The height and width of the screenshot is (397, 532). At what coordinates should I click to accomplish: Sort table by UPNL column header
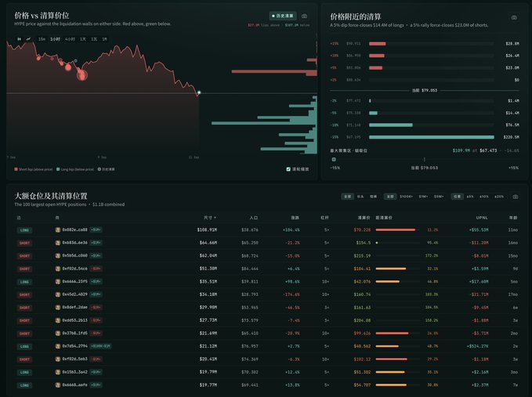pyautogui.click(x=482, y=218)
